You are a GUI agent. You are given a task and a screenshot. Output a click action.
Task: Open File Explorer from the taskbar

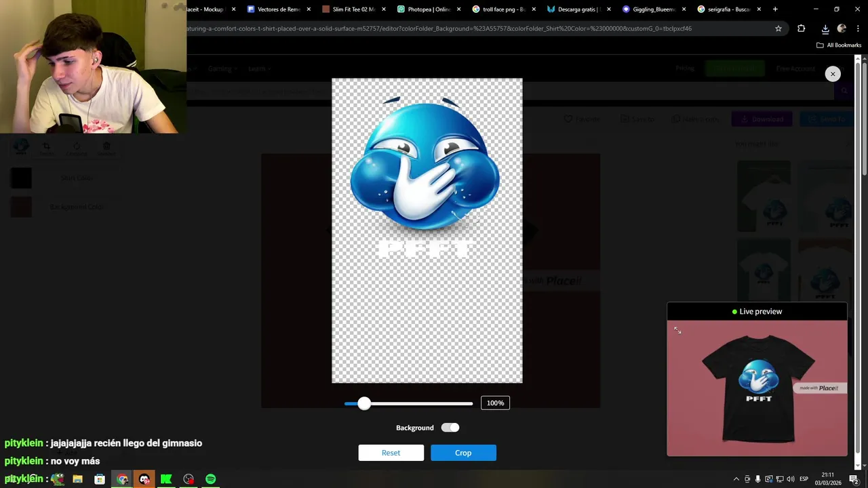point(77,479)
